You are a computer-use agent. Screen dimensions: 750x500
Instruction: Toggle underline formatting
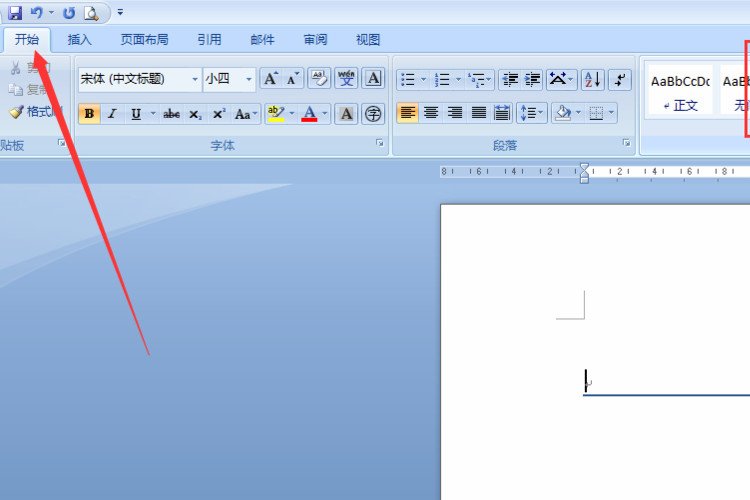coord(136,114)
